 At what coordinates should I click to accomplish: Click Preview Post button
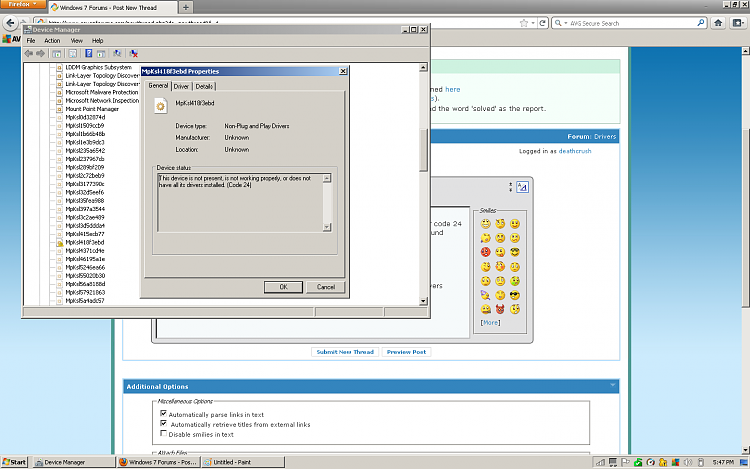406,352
